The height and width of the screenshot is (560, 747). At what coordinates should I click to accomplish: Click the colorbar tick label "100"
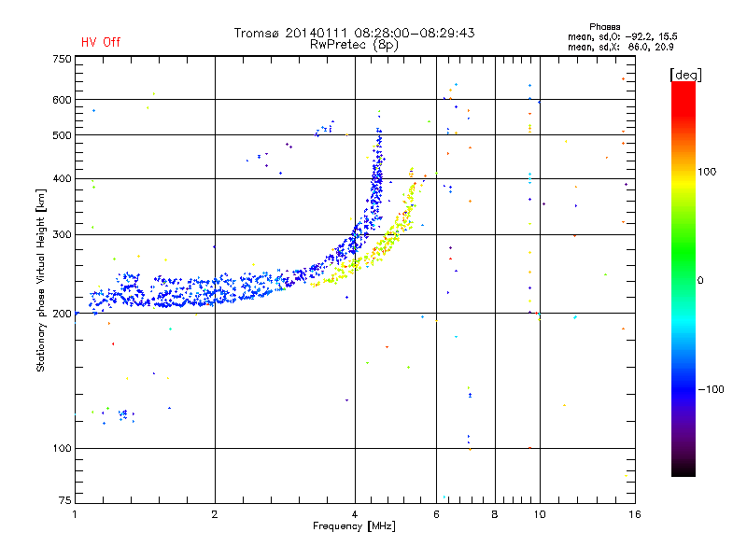pyautogui.click(x=707, y=172)
